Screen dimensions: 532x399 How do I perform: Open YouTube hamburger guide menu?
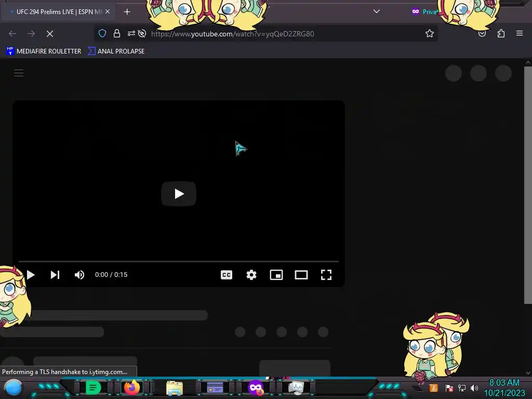click(x=19, y=73)
